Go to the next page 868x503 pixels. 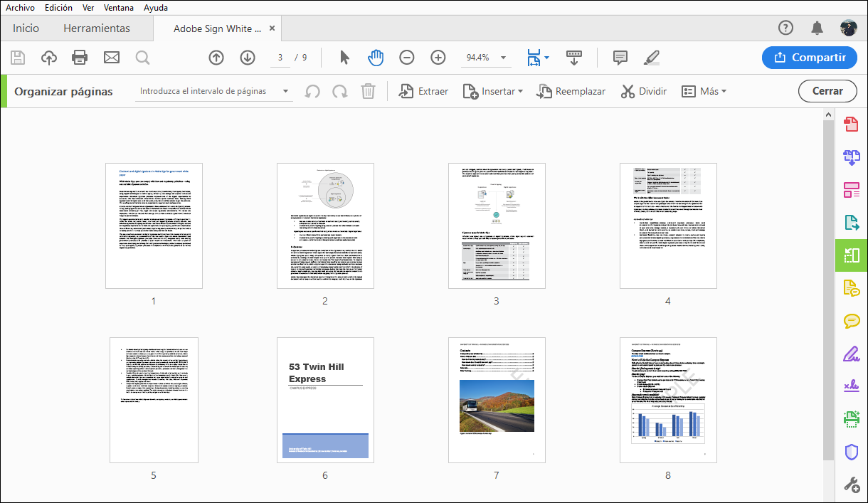pyautogui.click(x=247, y=58)
